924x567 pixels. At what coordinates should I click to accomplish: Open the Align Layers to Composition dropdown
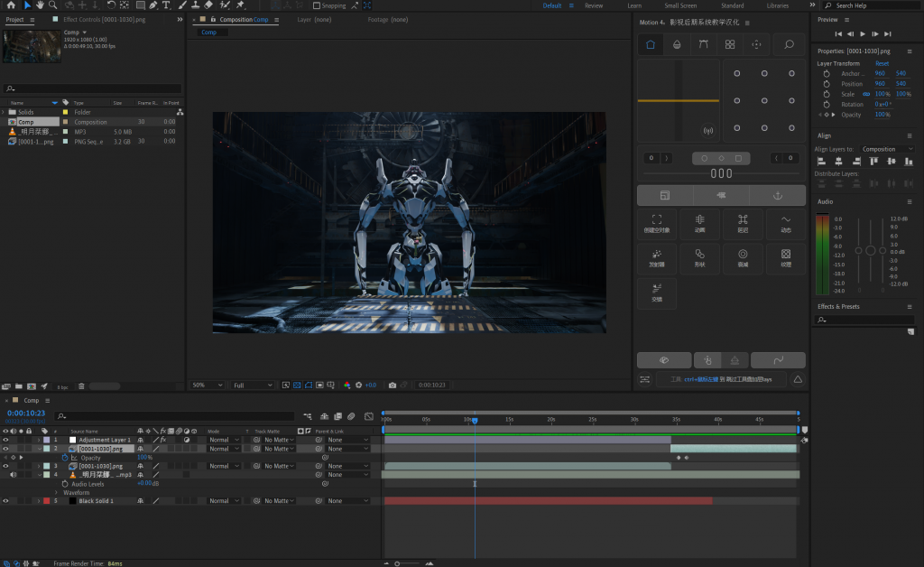(x=887, y=149)
